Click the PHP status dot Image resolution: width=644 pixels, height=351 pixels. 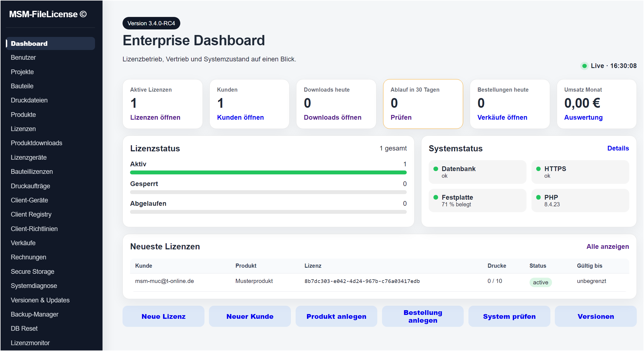point(538,197)
